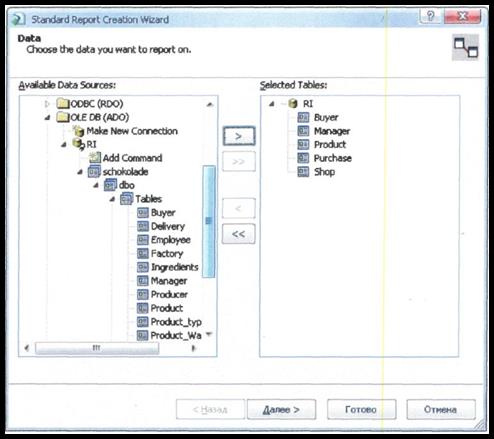Viewport: 494px width, 439px height.
Task: Collapse the dbo node
Action: click(x=96, y=185)
